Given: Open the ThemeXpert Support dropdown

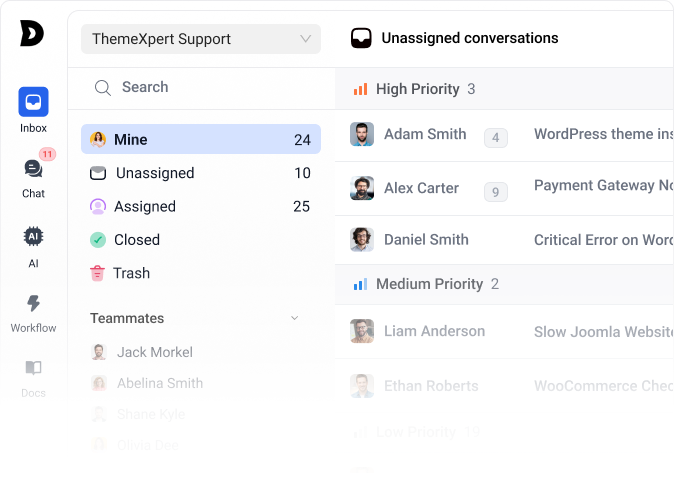Looking at the screenshot, I should [201, 39].
